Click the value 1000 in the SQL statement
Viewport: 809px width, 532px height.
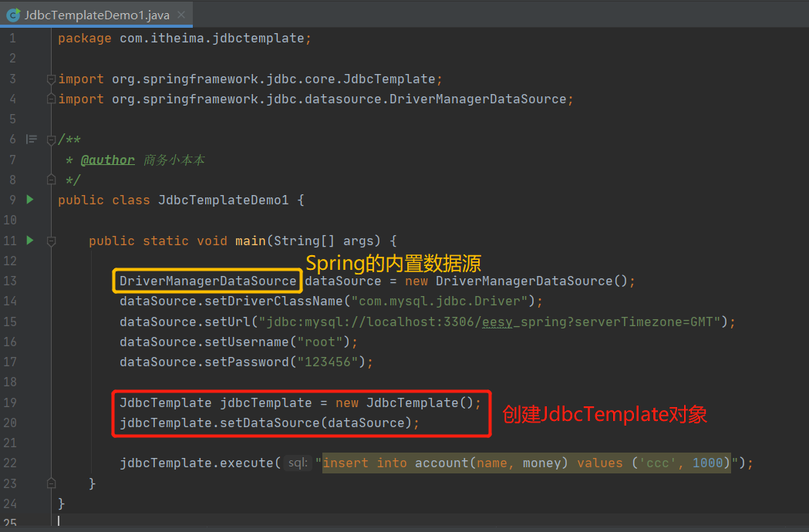(707, 463)
